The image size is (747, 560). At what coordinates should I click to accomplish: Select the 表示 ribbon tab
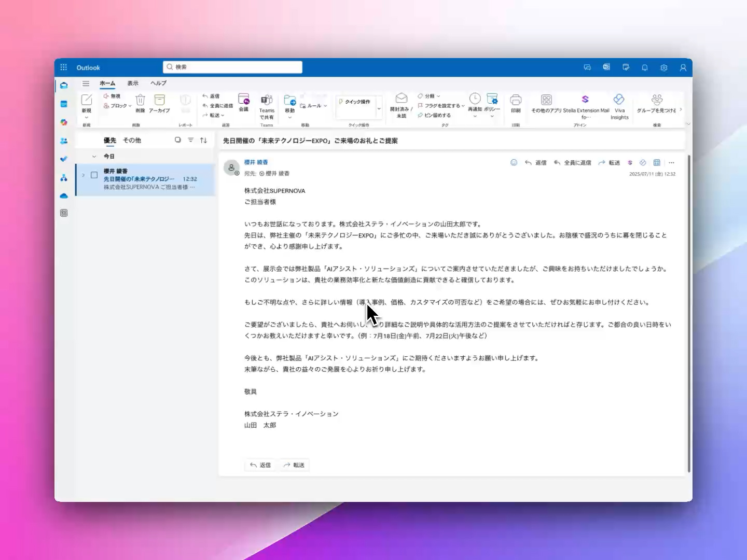(133, 83)
